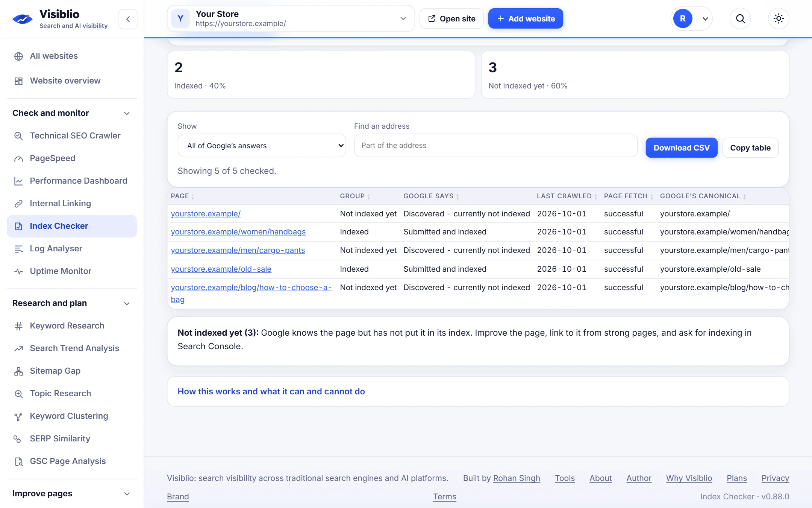The width and height of the screenshot is (812, 508).
Task: Sort table by Group column header
Action: [355, 196]
